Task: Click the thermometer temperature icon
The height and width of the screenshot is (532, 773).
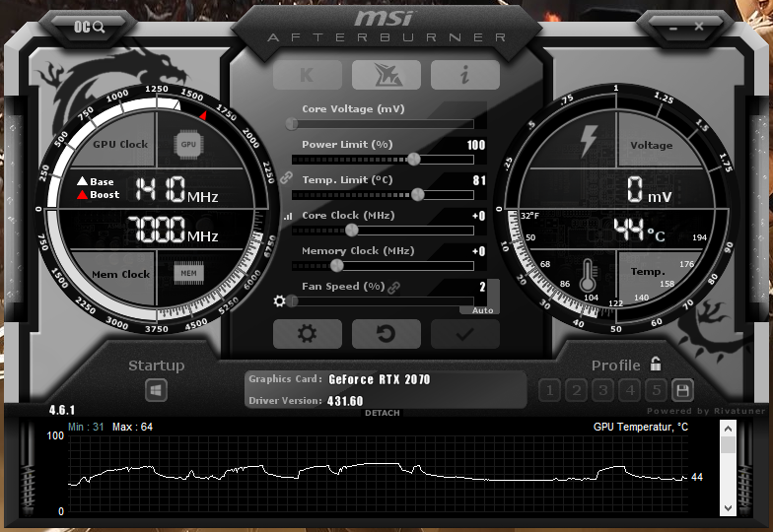Action: point(588,275)
